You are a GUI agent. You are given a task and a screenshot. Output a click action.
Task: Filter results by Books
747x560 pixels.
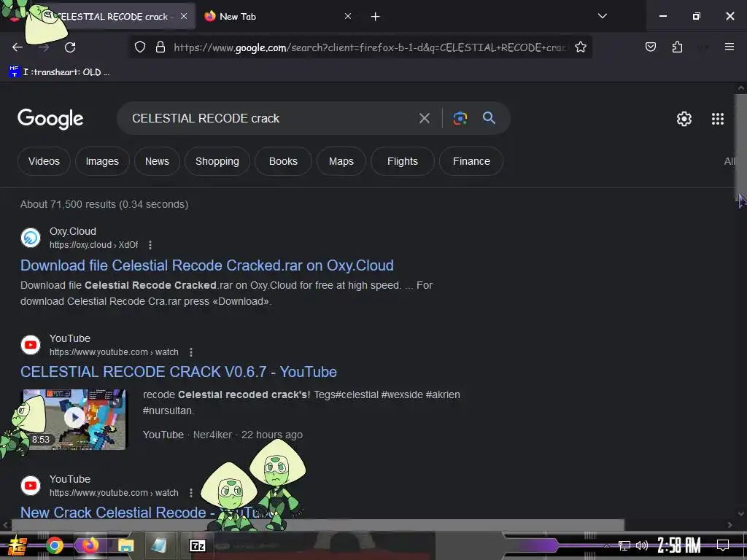(283, 161)
